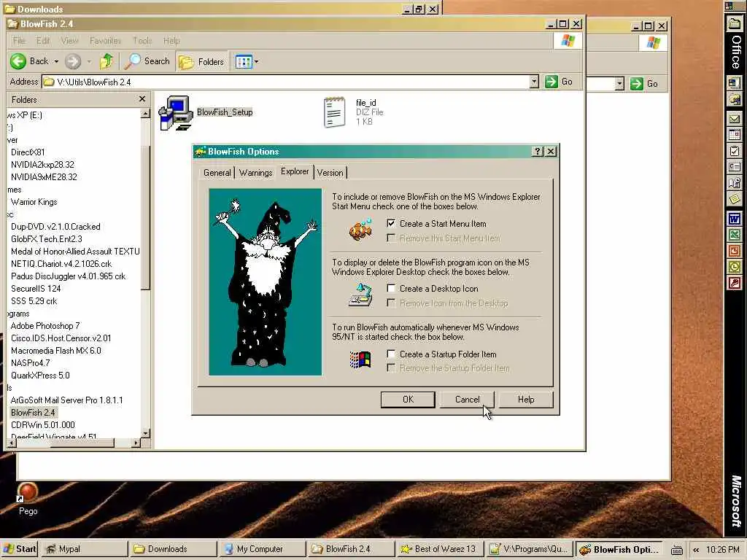Click New Contact card icon on Office bar
Image resolution: width=747 pixels, height=560 pixels.
[734, 167]
